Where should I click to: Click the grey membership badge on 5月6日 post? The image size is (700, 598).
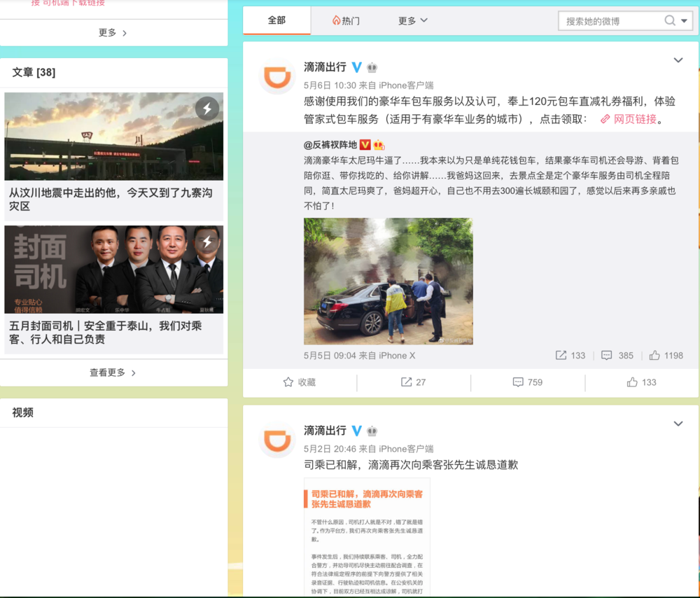pos(372,68)
